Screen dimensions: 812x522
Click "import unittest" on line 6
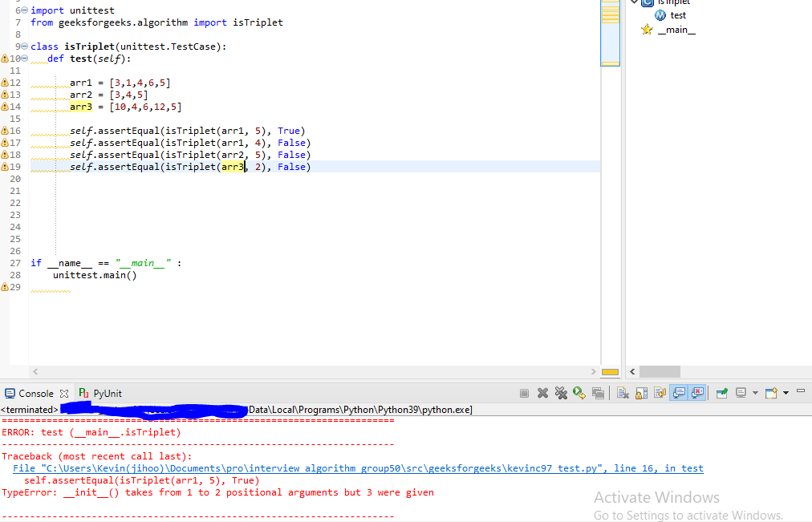click(72, 10)
